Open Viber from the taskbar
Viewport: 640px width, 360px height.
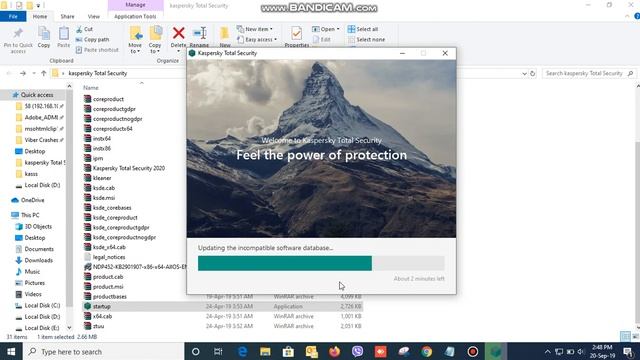357,351
